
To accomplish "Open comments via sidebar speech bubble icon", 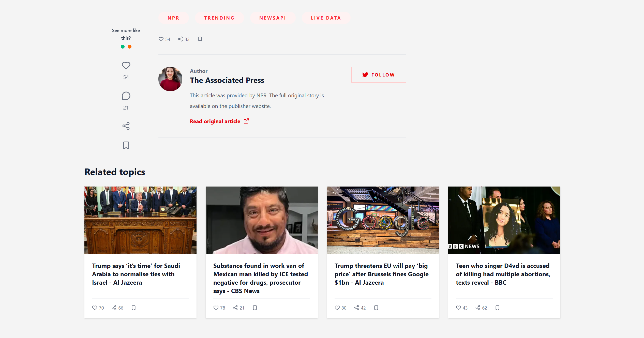I will coord(126,96).
